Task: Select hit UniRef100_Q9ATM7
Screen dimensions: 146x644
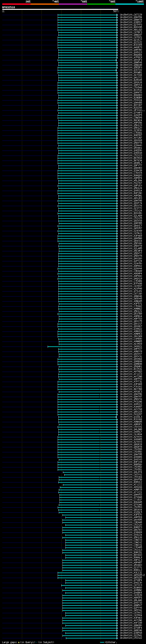Action: click(x=131, y=397)
